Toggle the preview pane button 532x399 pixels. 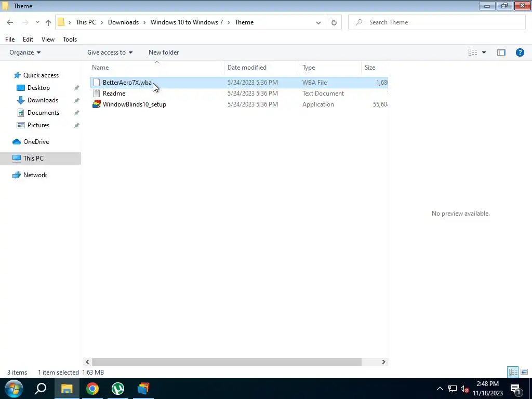(x=501, y=52)
